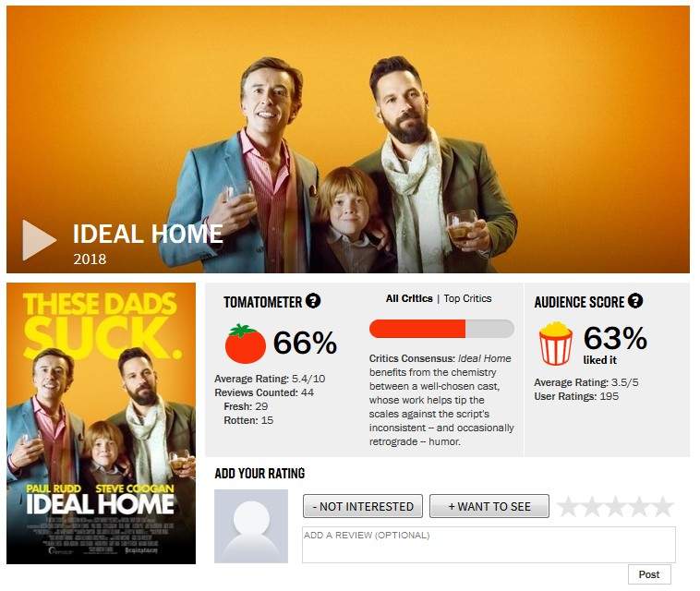Image resolution: width=700 pixels, height=591 pixels.
Task: Click the Ideal Home title in banner
Action: click(x=148, y=234)
